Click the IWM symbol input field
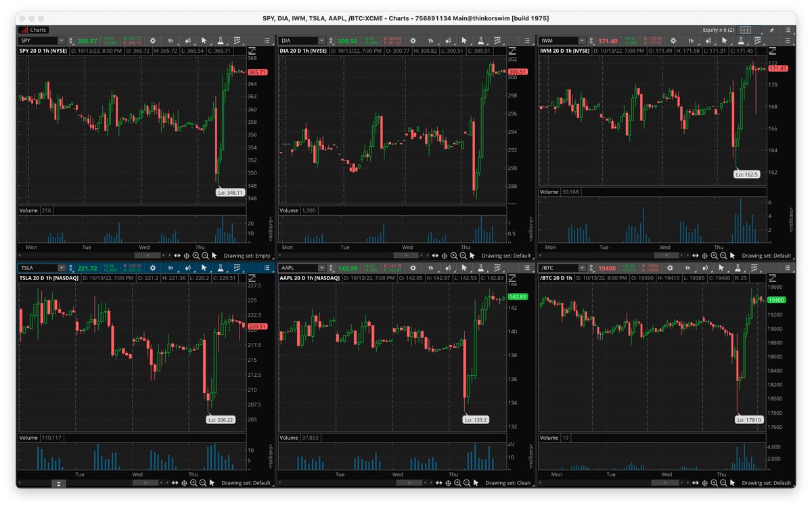812x508 pixels. pyautogui.click(x=558, y=41)
